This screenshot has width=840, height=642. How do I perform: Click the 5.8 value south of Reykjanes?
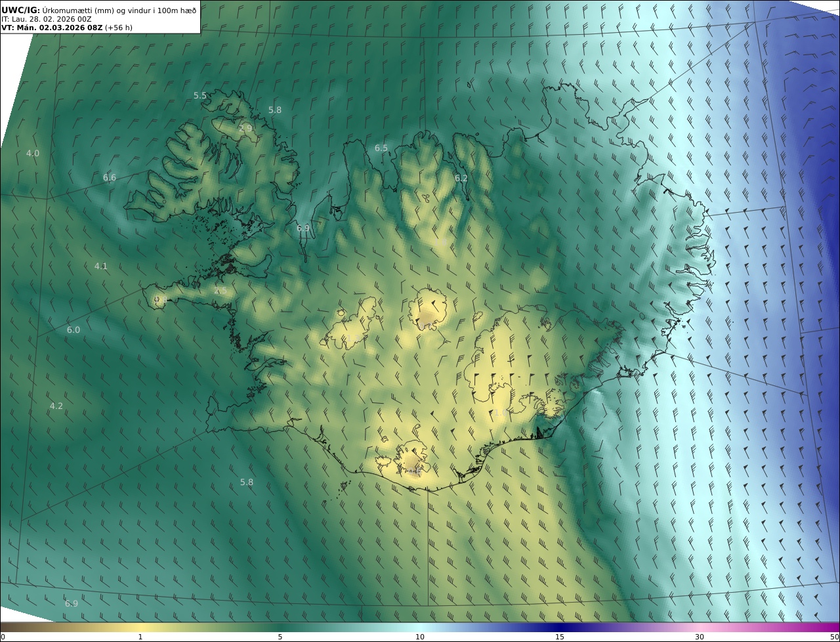click(x=247, y=482)
